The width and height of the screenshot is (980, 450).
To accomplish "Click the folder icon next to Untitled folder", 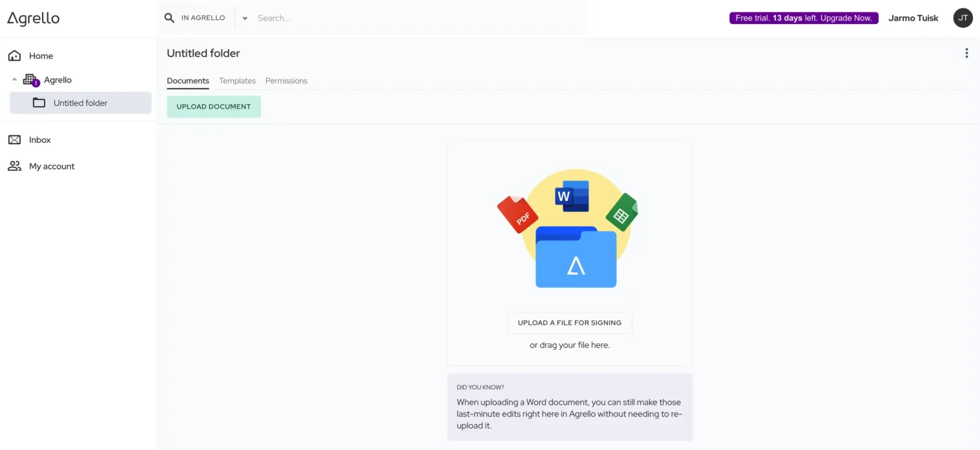I will click(39, 102).
